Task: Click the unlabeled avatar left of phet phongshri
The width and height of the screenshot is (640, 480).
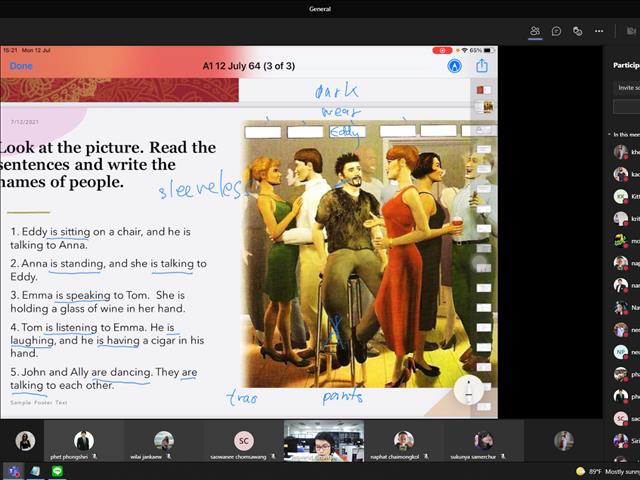Action: [x=25, y=441]
